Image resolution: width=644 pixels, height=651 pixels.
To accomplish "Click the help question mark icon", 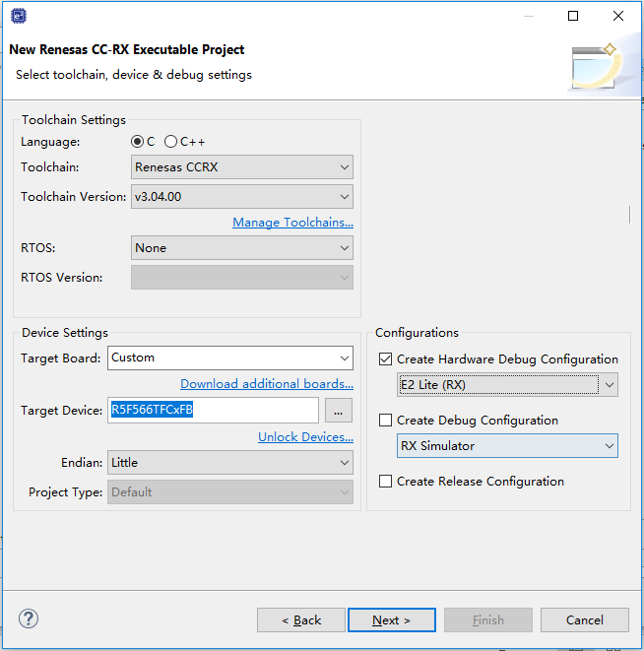I will tap(29, 618).
